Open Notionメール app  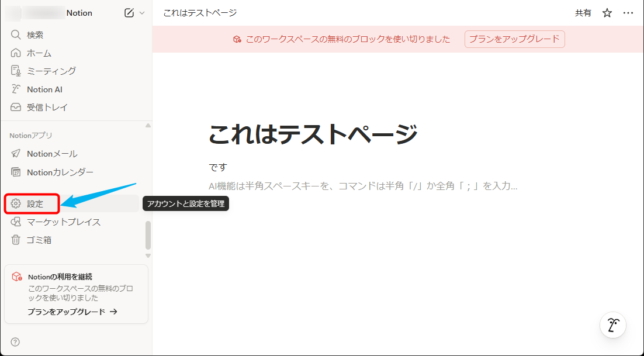51,154
